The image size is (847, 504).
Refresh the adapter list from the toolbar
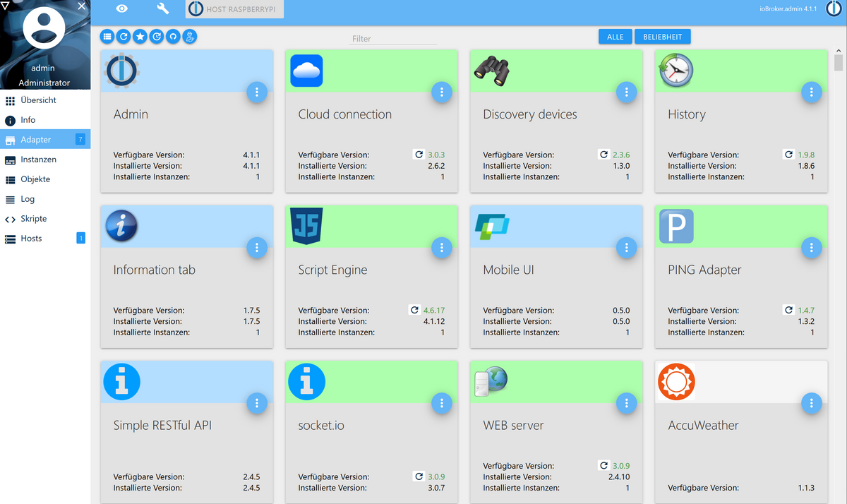[124, 37]
